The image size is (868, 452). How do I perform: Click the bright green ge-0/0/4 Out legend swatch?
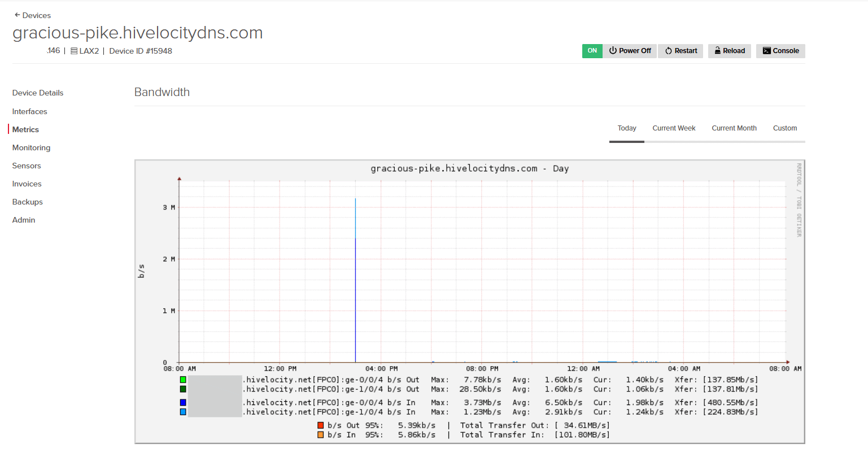coord(183,380)
